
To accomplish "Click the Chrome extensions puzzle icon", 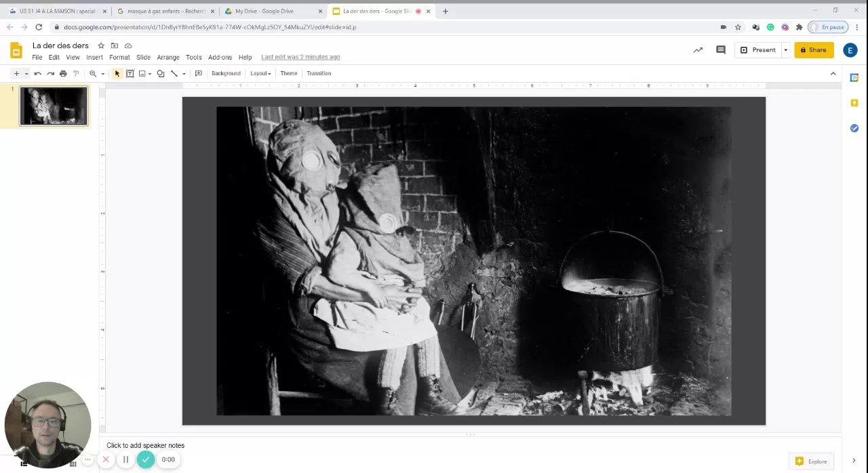I will [x=799, y=27].
